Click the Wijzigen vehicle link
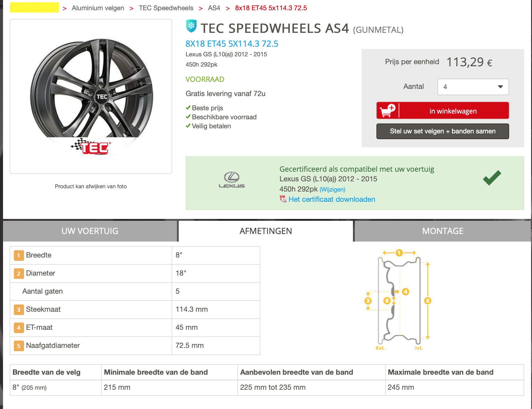Image resolution: width=532 pixels, height=409 pixels. tap(332, 189)
